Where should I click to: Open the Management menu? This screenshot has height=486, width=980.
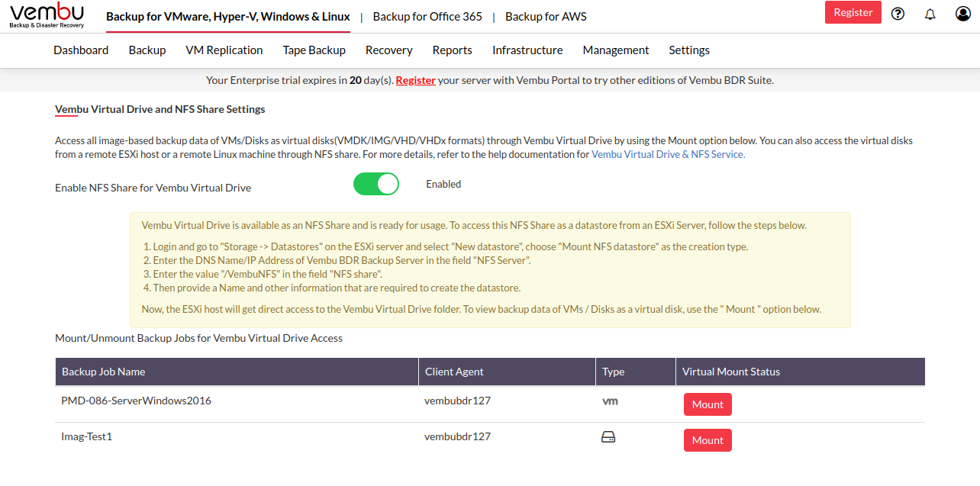click(x=616, y=50)
